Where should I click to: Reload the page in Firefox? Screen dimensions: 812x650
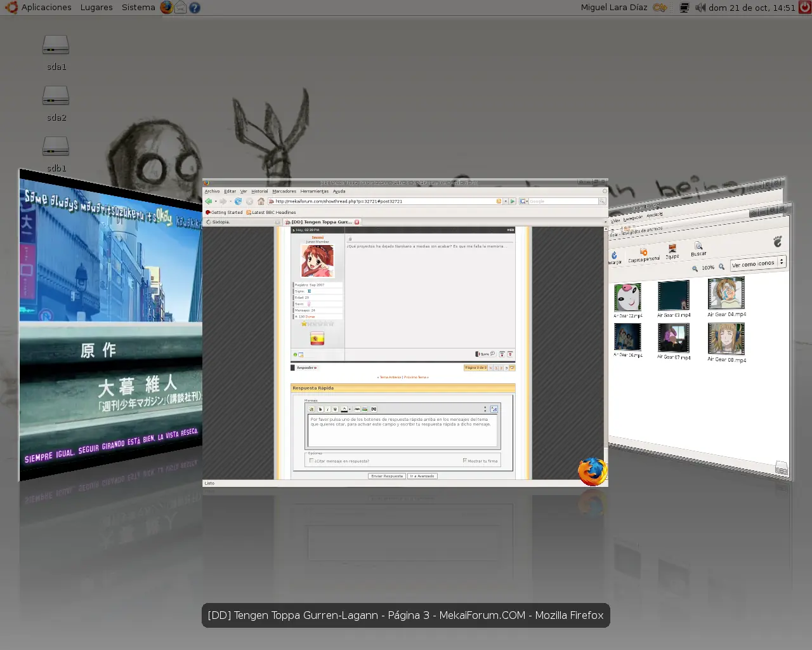[238, 201]
